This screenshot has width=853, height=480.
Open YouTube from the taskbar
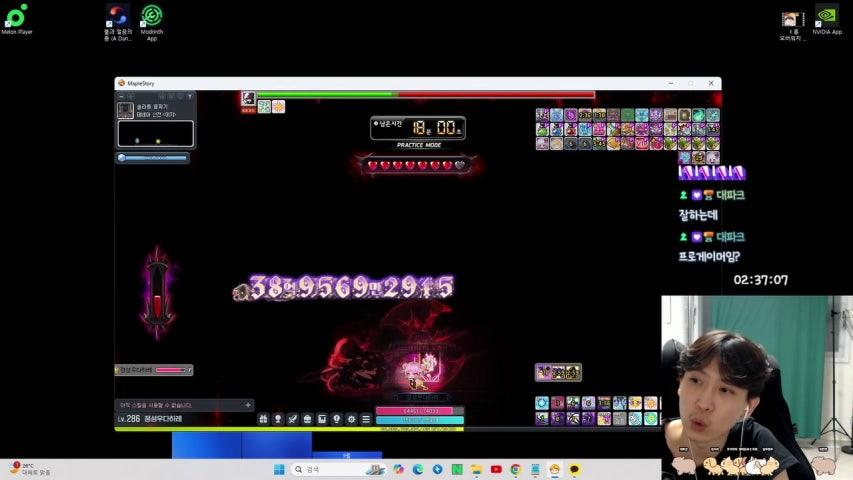click(x=496, y=469)
